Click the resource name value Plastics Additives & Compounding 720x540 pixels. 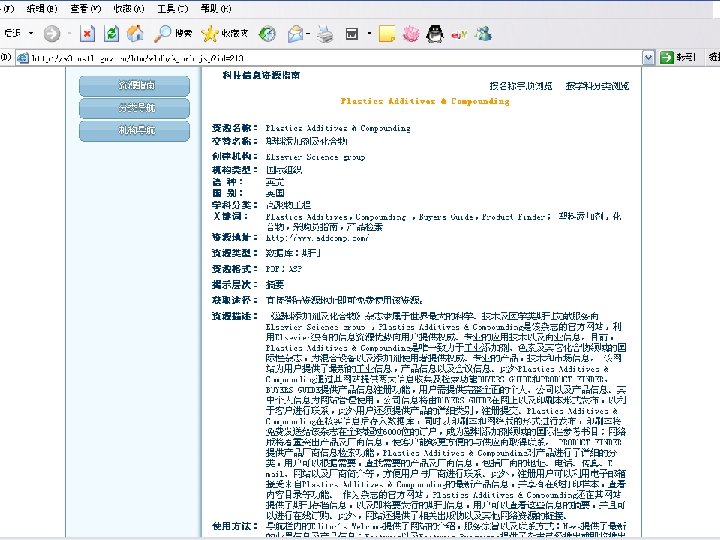tap(338, 128)
